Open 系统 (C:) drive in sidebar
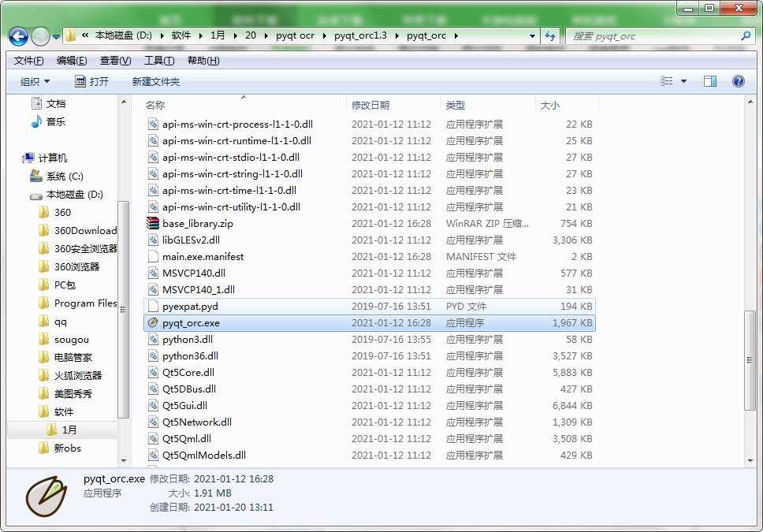 coord(64,177)
